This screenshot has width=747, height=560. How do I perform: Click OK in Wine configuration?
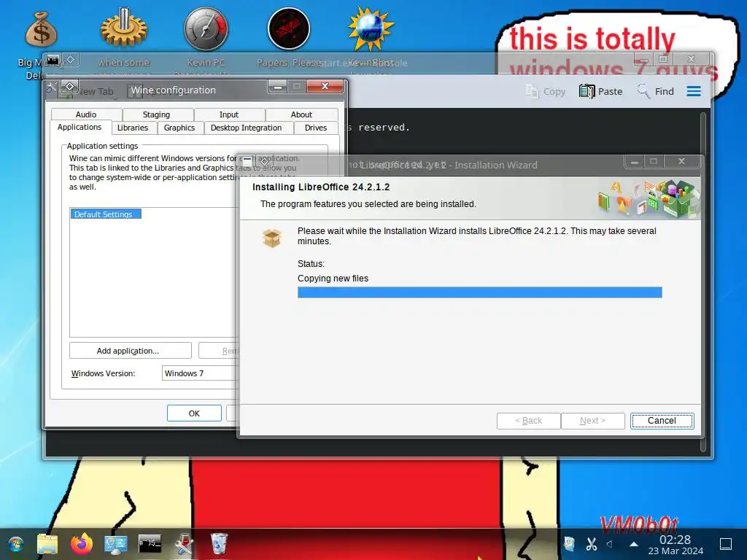194,413
